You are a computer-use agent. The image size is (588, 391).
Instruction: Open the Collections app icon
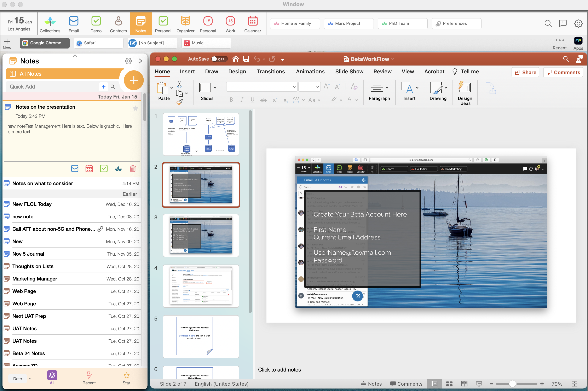click(50, 24)
